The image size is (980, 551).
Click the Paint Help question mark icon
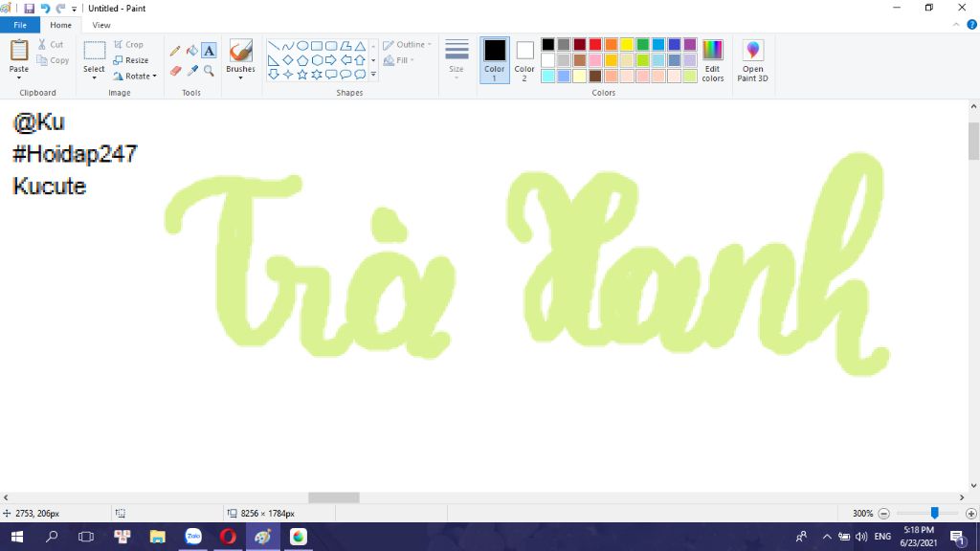[972, 25]
